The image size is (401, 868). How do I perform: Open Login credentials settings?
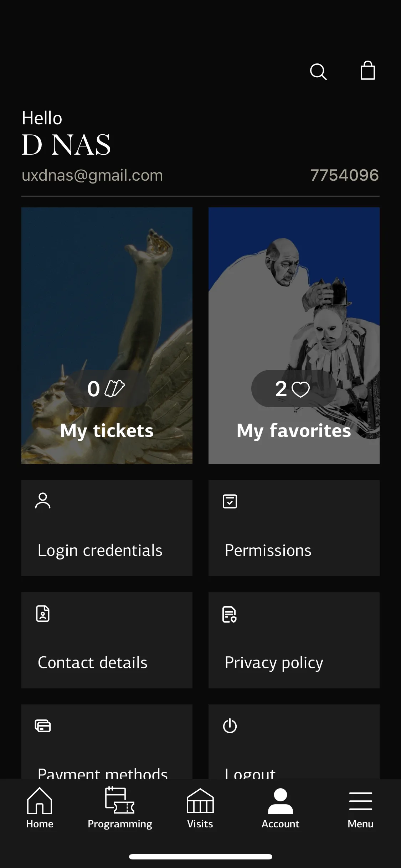pos(107,528)
